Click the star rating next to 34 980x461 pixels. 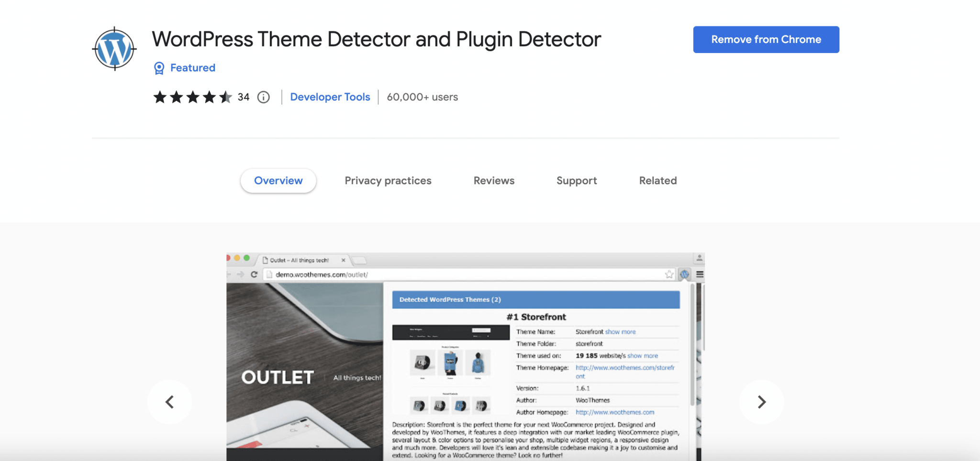[x=193, y=97]
